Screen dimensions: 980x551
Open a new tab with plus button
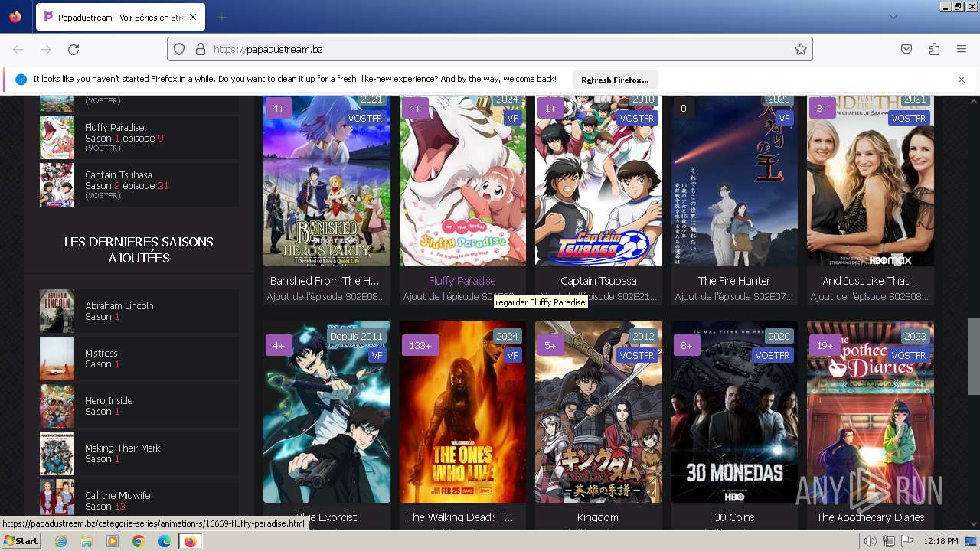pos(221,17)
